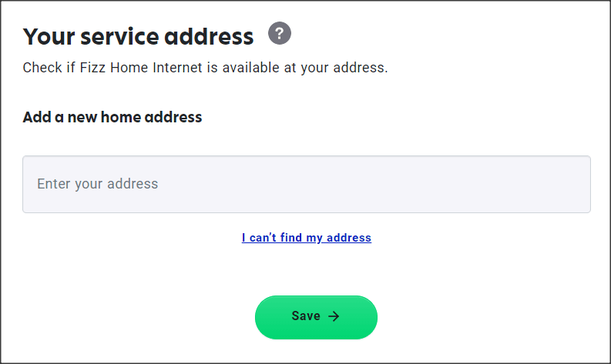
Task: Click the underlined address help link
Action: pyautogui.click(x=306, y=238)
